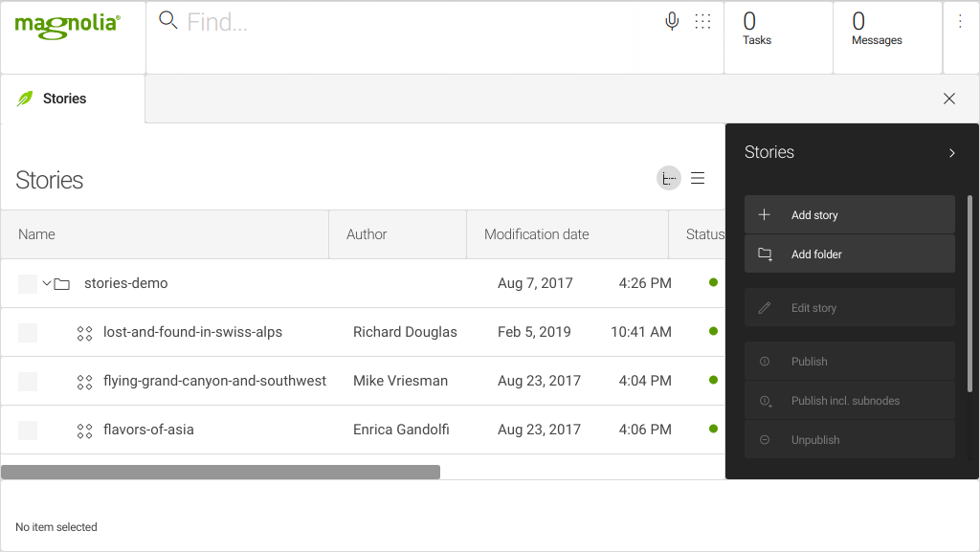Click the leaf icon on the Stories tab
This screenshot has width=980, height=552.
point(25,98)
